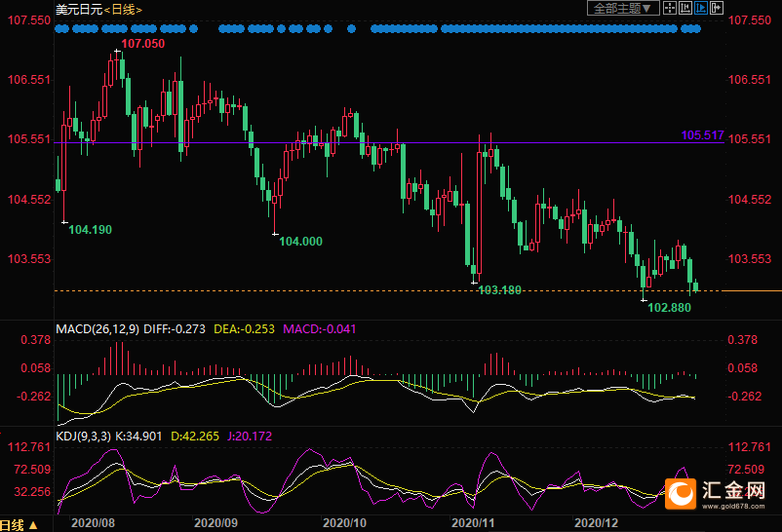Toggle the blue auto-scroll axis icon
This screenshot has width=782, height=532.
701,8
